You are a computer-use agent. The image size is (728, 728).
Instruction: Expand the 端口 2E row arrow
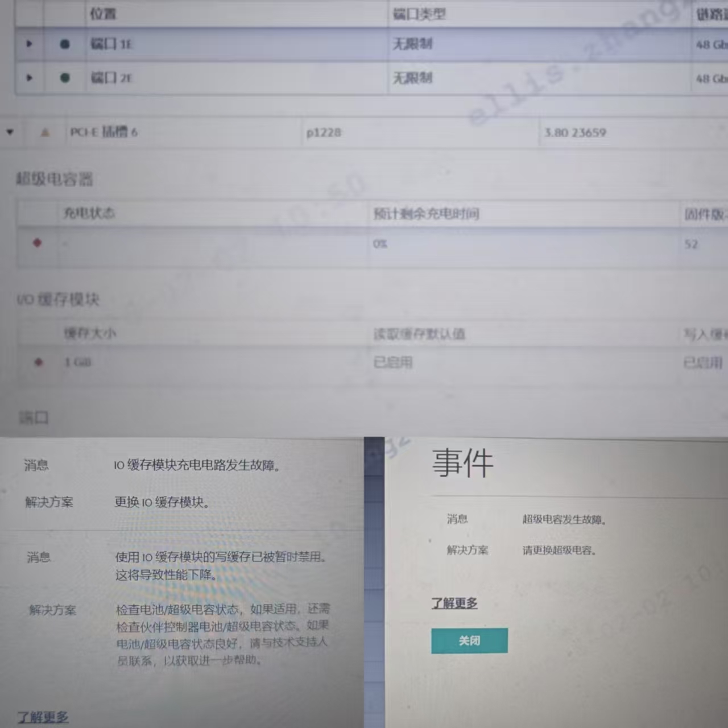pos(30,78)
